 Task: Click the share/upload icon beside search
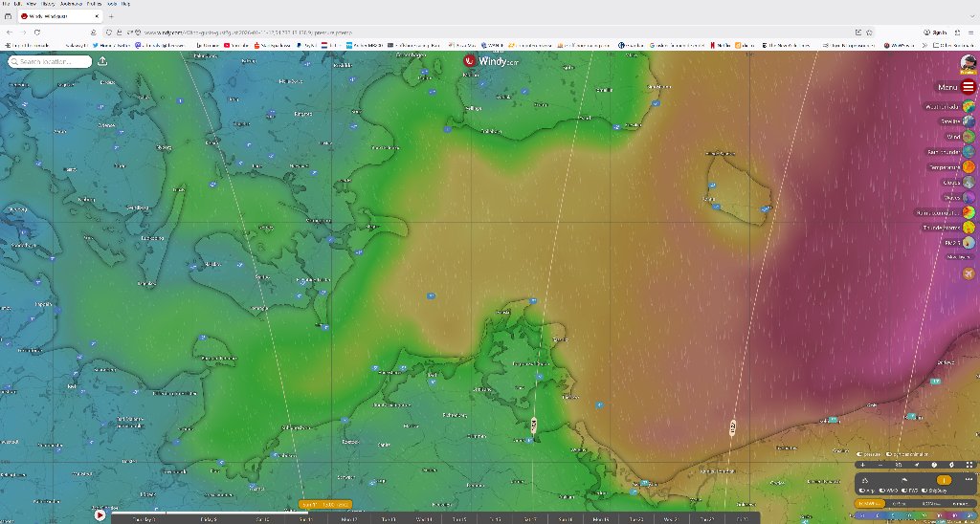click(x=102, y=62)
